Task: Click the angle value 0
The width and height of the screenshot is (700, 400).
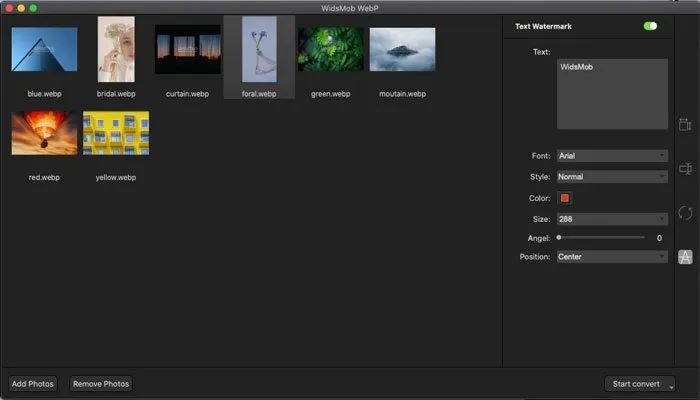Action: [x=659, y=238]
